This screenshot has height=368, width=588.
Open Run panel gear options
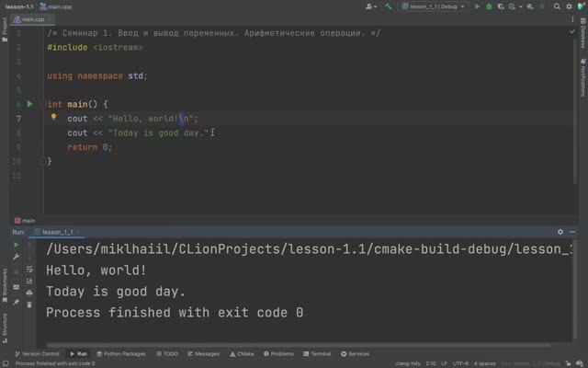(560, 232)
